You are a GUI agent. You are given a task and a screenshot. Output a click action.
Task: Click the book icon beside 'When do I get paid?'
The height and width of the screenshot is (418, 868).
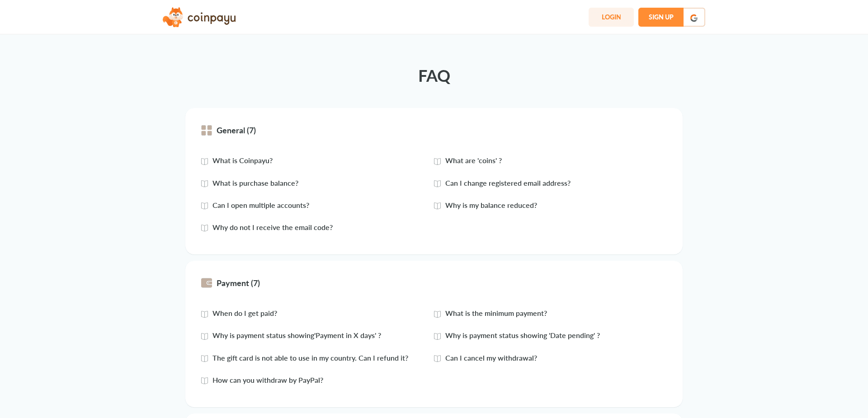pyautogui.click(x=204, y=314)
